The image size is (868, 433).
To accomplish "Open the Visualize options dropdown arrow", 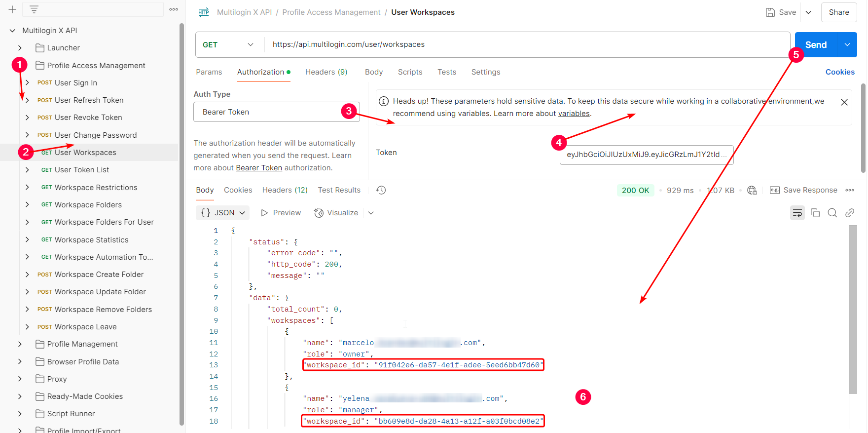I will (x=371, y=213).
